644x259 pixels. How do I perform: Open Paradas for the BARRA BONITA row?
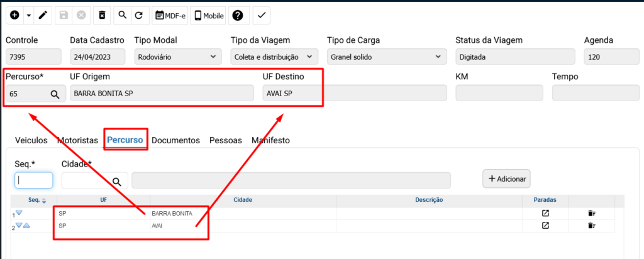click(x=545, y=214)
